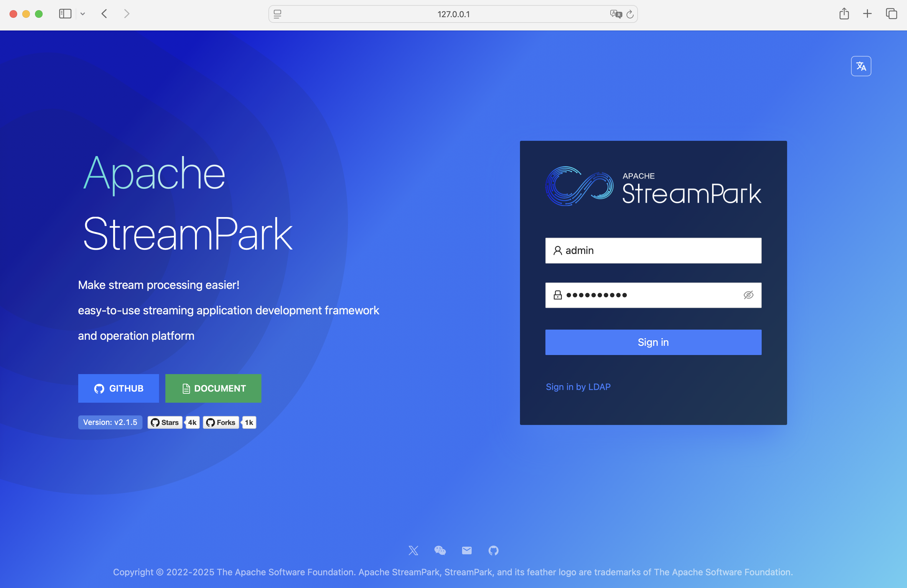Open the GITHUB button
Screen dimensions: 907x588
click(119, 388)
